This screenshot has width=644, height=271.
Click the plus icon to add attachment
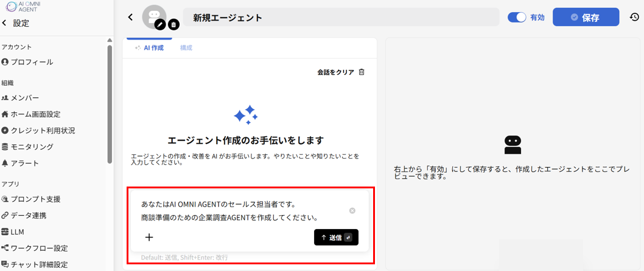coord(149,237)
